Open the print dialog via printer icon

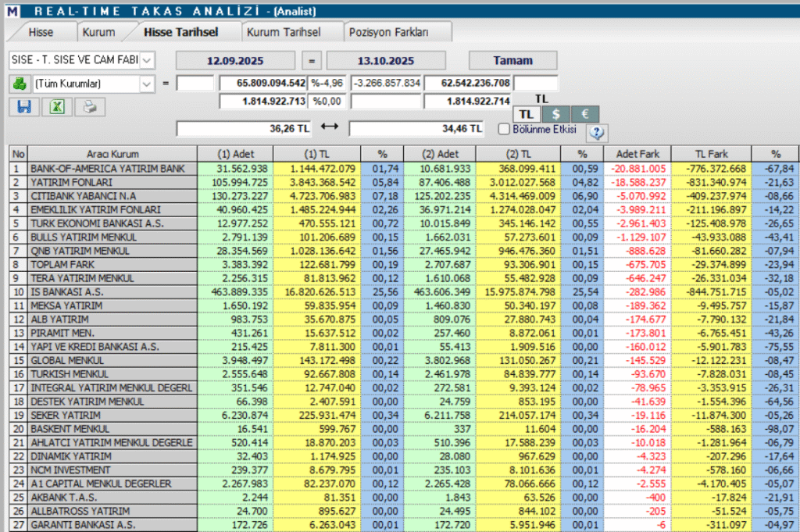89,107
